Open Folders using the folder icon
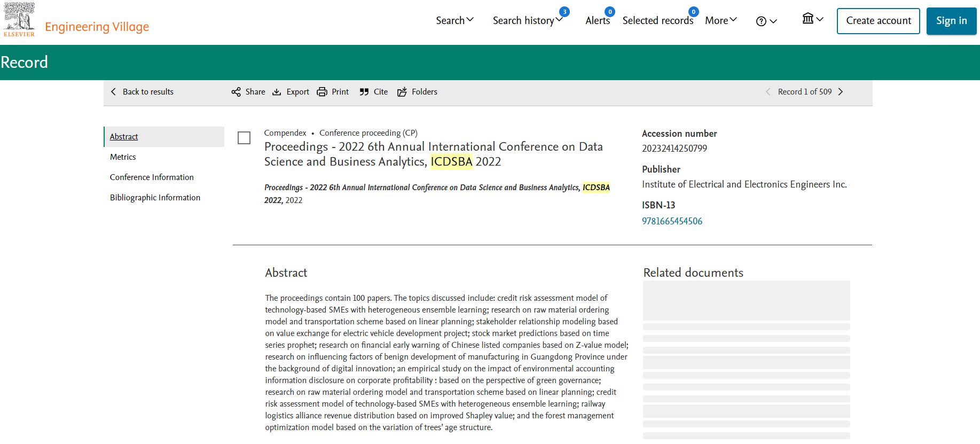This screenshot has height=444, width=980. [x=402, y=92]
